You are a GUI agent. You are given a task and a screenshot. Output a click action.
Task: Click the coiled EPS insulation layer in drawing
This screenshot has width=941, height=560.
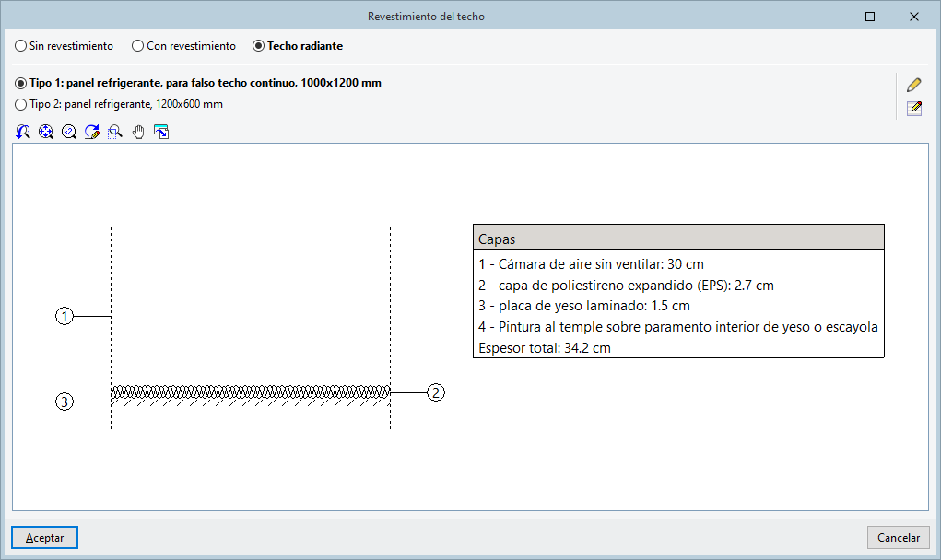(x=251, y=392)
